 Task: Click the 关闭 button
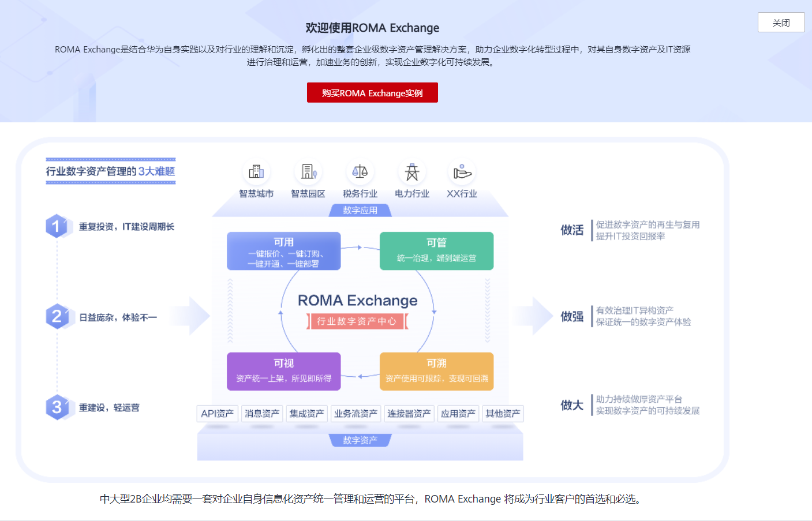[781, 23]
